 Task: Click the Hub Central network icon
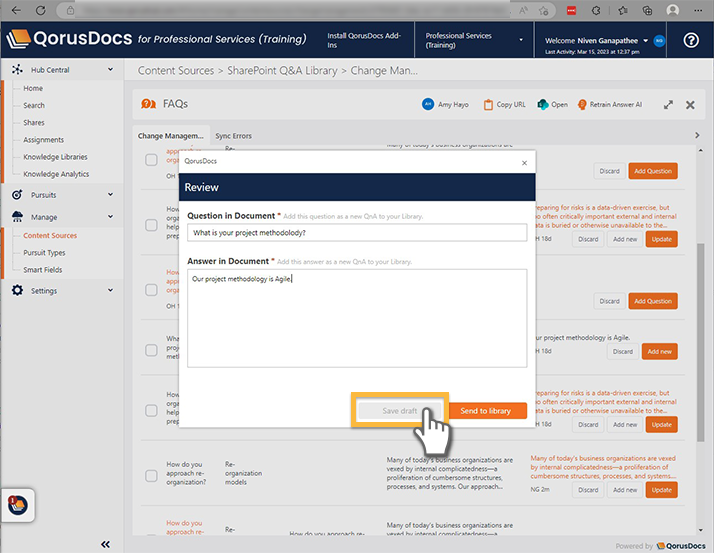pyautogui.click(x=17, y=69)
